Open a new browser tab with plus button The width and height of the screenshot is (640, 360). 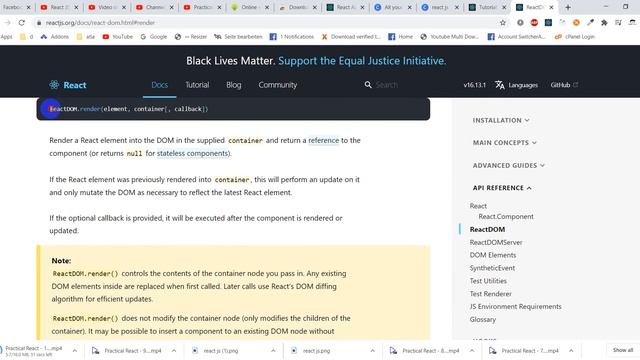(568, 7)
